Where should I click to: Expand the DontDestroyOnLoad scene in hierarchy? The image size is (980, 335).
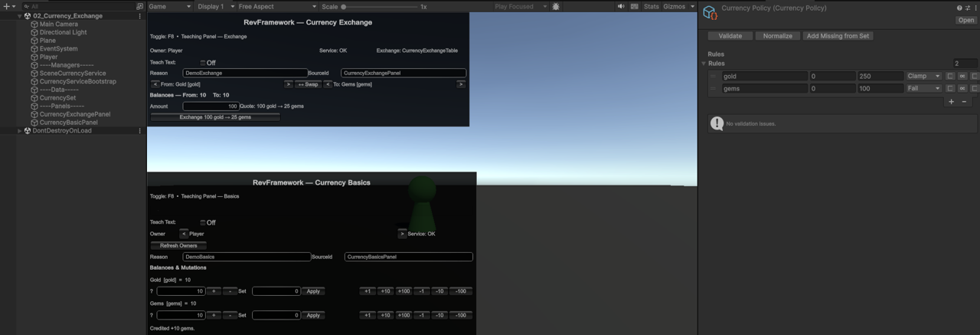tap(20, 131)
